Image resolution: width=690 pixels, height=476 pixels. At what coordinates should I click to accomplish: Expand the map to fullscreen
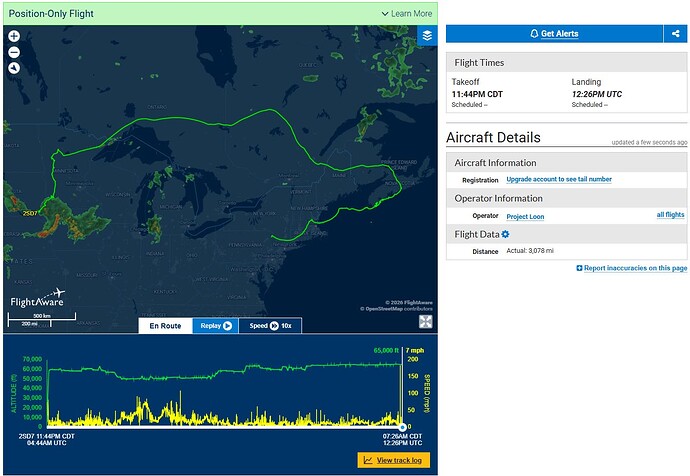(x=426, y=322)
